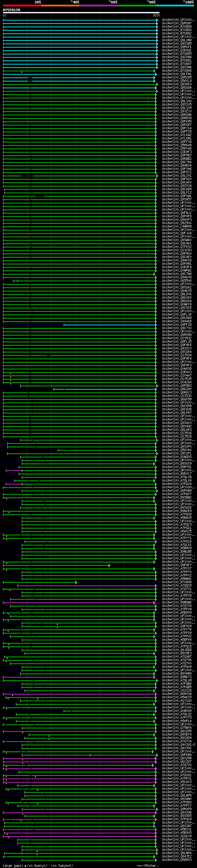This screenshot has height=868, width=197.
Task: Select hit label UniRef100_Q9LXN9
Action: pyautogui.click(x=177, y=40)
